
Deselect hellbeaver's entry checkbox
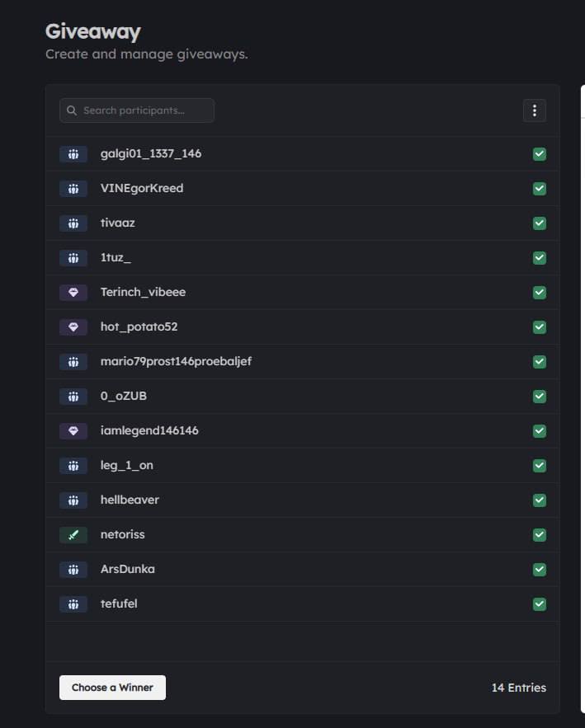pyautogui.click(x=540, y=500)
